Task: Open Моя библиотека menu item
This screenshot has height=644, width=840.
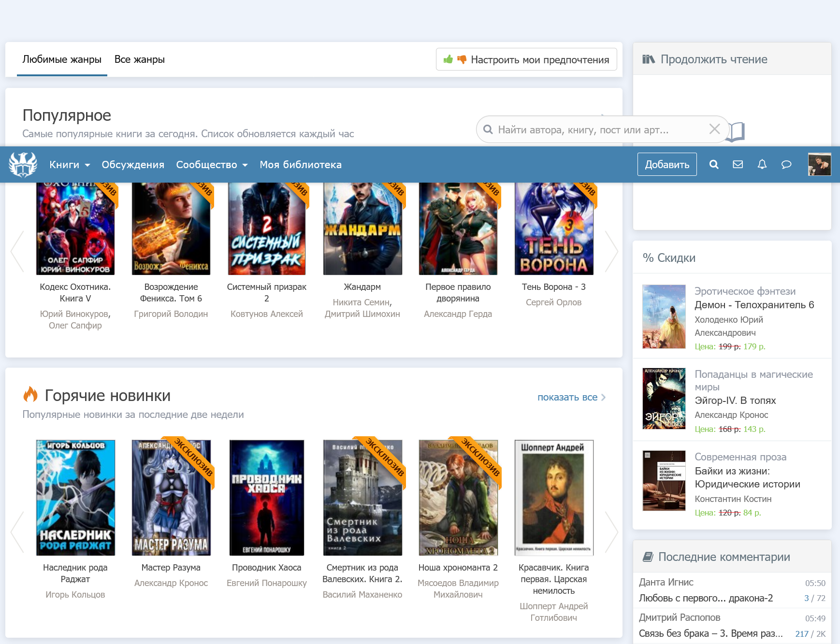Action: [x=301, y=165]
